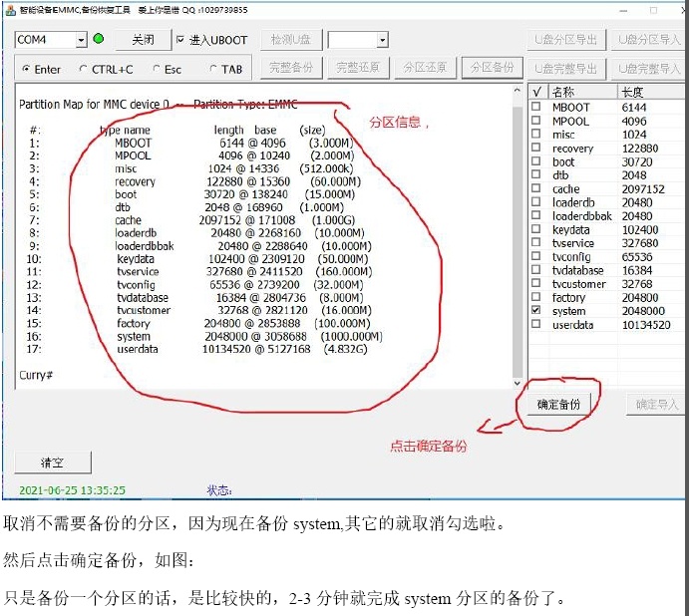689x616 pixels.
Task: Click the log panel vertical scrollbar track
Action: tap(517, 239)
